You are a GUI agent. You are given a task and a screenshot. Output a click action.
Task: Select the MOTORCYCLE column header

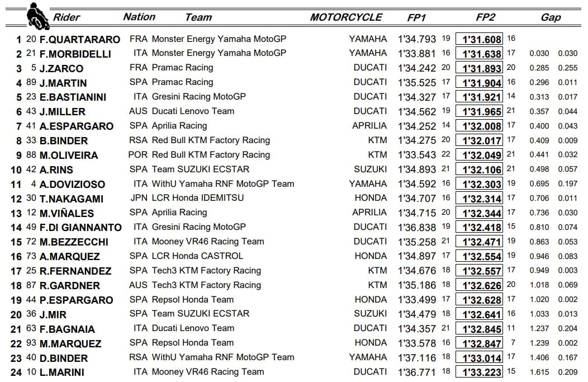[x=346, y=17]
